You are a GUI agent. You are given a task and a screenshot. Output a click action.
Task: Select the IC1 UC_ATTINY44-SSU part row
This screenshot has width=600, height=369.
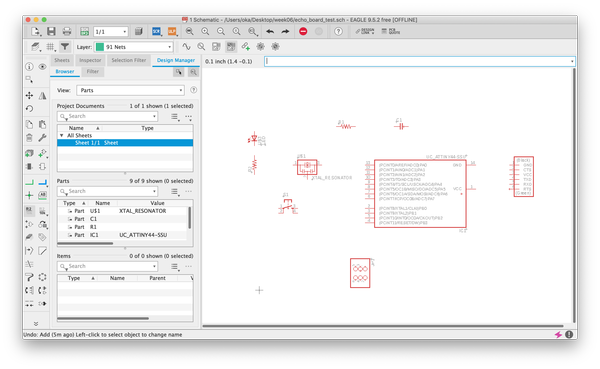click(122, 235)
